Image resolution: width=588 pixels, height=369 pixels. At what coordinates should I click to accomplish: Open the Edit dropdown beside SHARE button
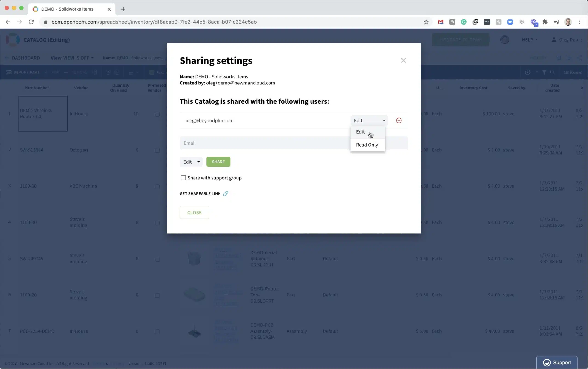[191, 162]
